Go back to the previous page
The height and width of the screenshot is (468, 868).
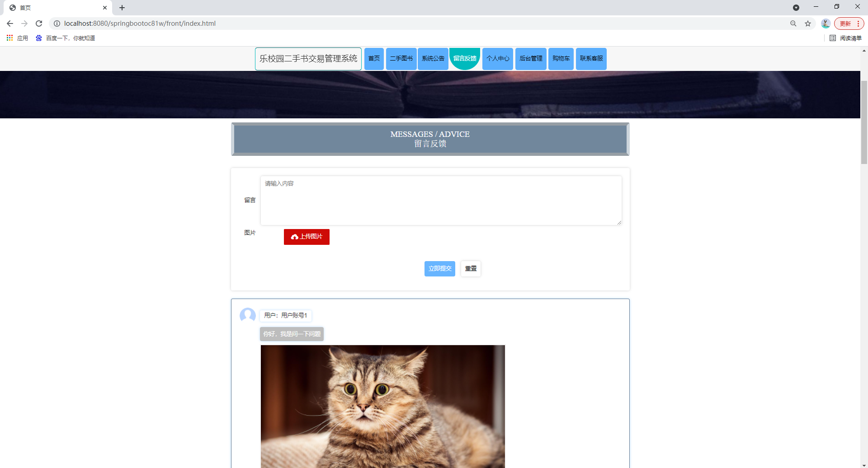pos(10,23)
